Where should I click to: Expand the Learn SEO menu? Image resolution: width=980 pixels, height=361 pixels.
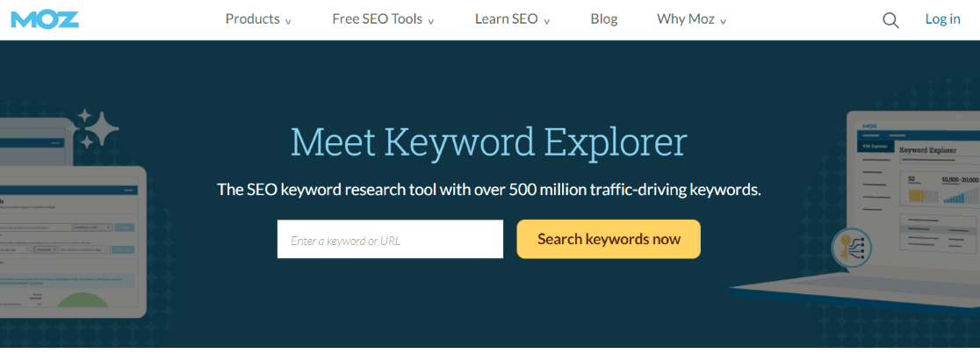(x=513, y=19)
